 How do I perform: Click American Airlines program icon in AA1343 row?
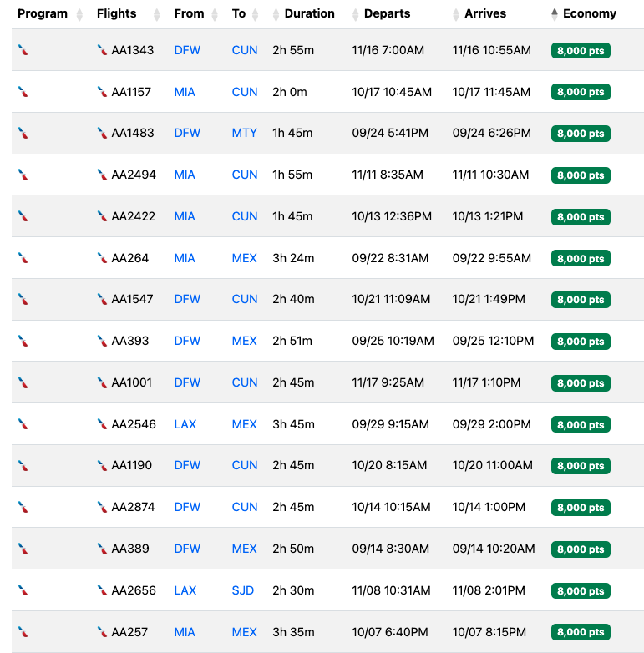click(23, 50)
